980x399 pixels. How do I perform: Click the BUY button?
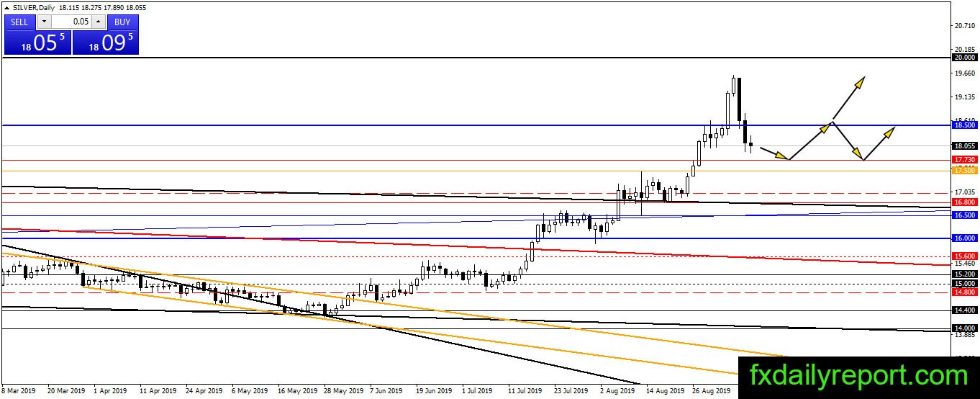coord(123,22)
